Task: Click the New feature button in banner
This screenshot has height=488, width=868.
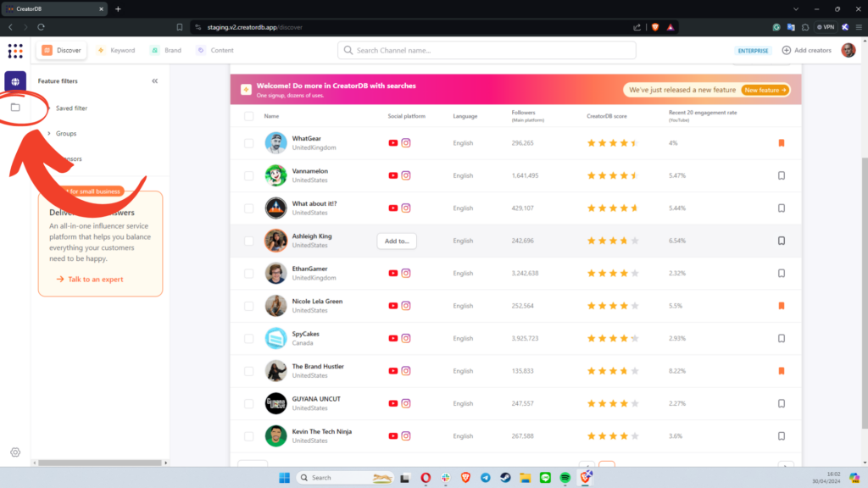Action: point(765,90)
